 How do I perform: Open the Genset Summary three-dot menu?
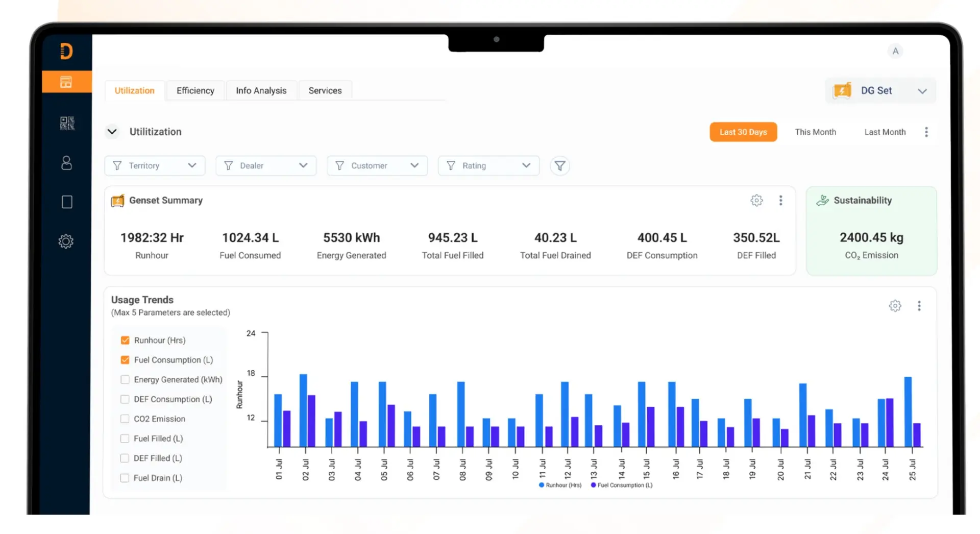[780, 200]
